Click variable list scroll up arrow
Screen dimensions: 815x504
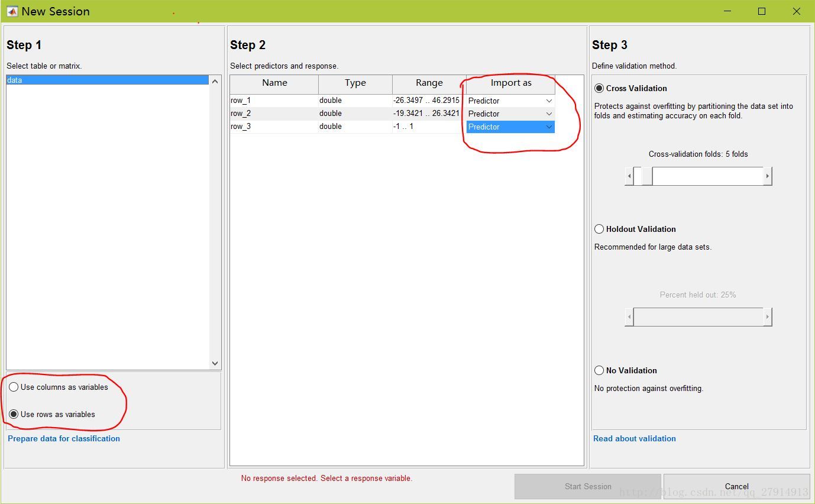[215, 82]
